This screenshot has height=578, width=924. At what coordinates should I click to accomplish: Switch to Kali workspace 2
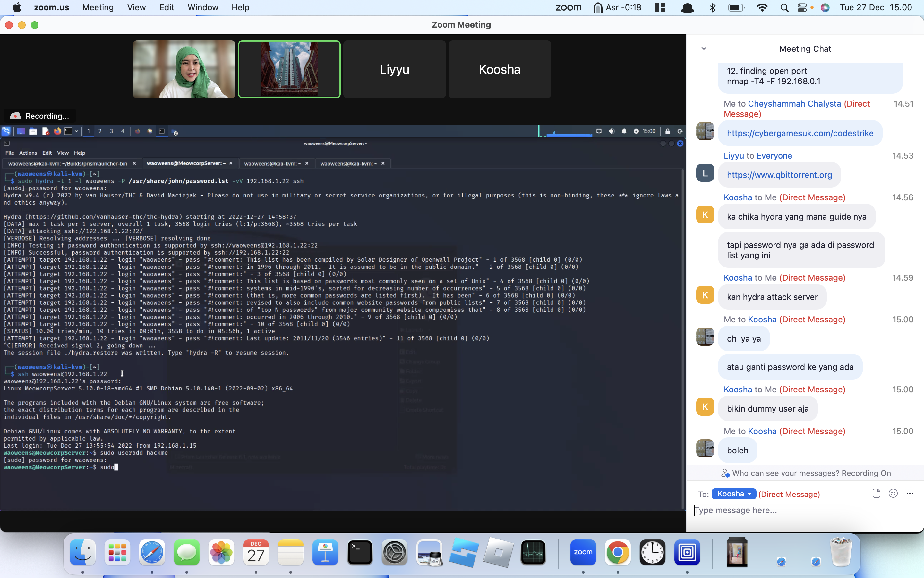(x=100, y=131)
